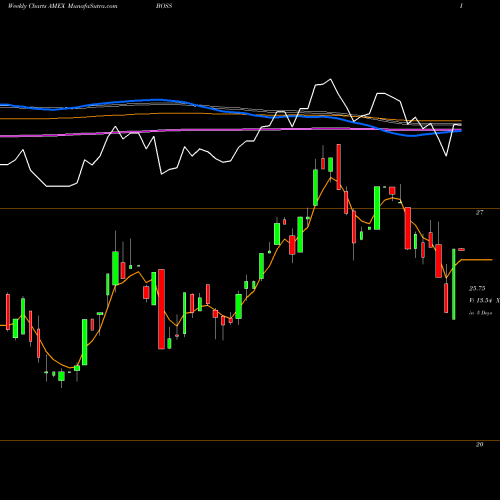Click the tall final green weekly candle

coord(454,284)
